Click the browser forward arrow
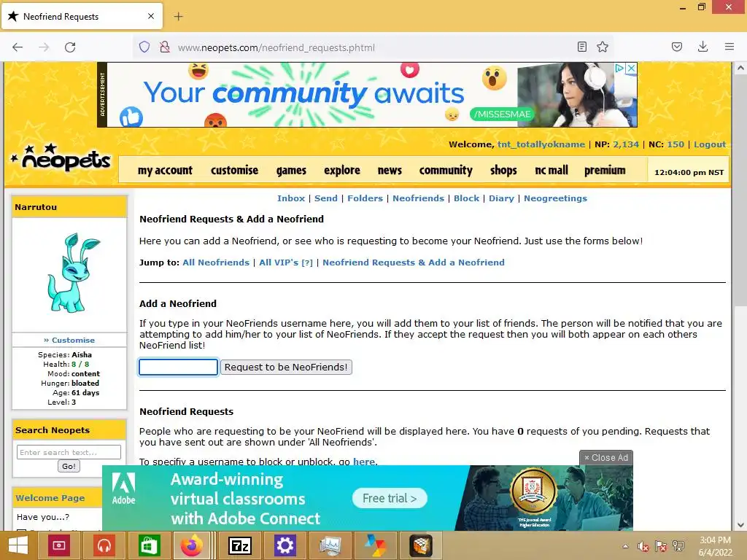 [x=44, y=47]
